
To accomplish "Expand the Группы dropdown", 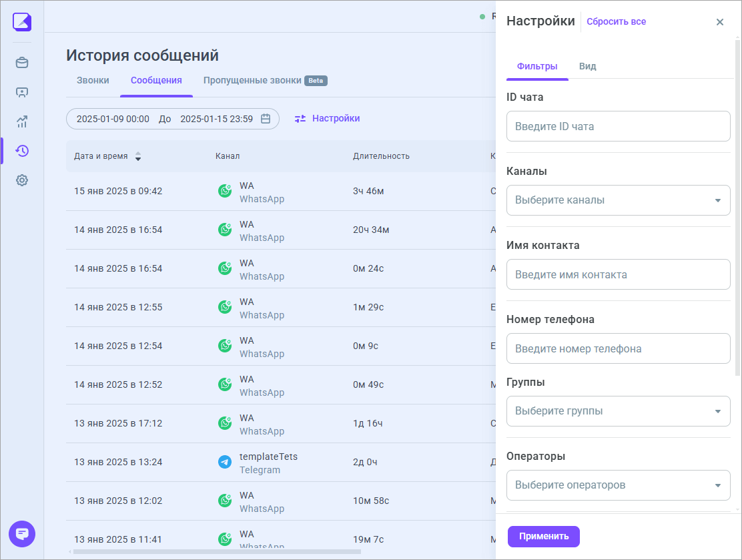I will point(618,411).
